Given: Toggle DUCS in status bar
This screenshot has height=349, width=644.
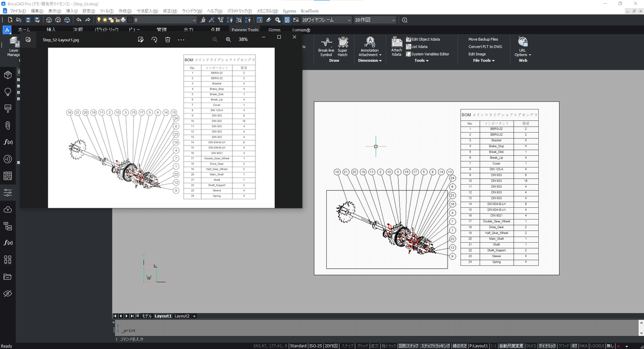Looking at the screenshot, I should click(x=531, y=346).
